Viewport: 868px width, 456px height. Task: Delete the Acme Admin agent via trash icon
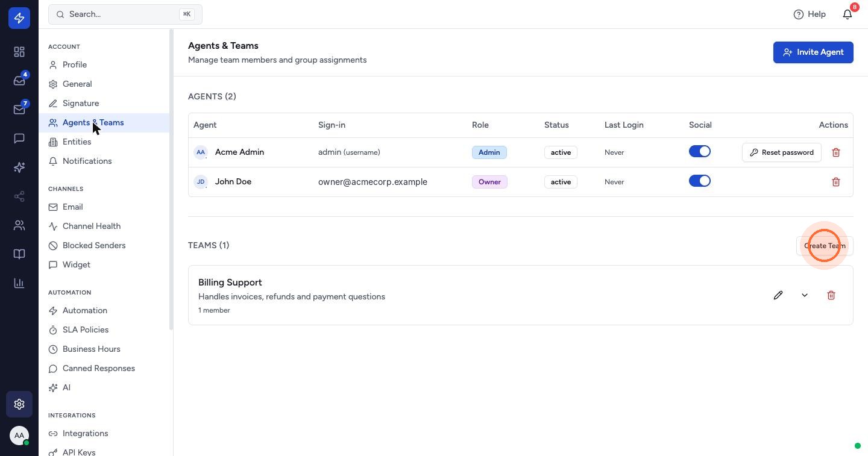tap(836, 152)
